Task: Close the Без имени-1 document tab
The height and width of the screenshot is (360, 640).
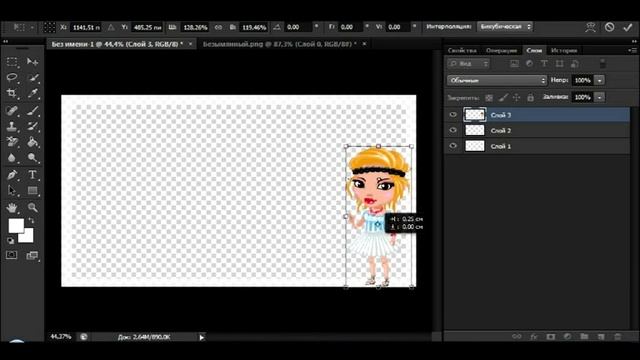Action: pos(190,44)
